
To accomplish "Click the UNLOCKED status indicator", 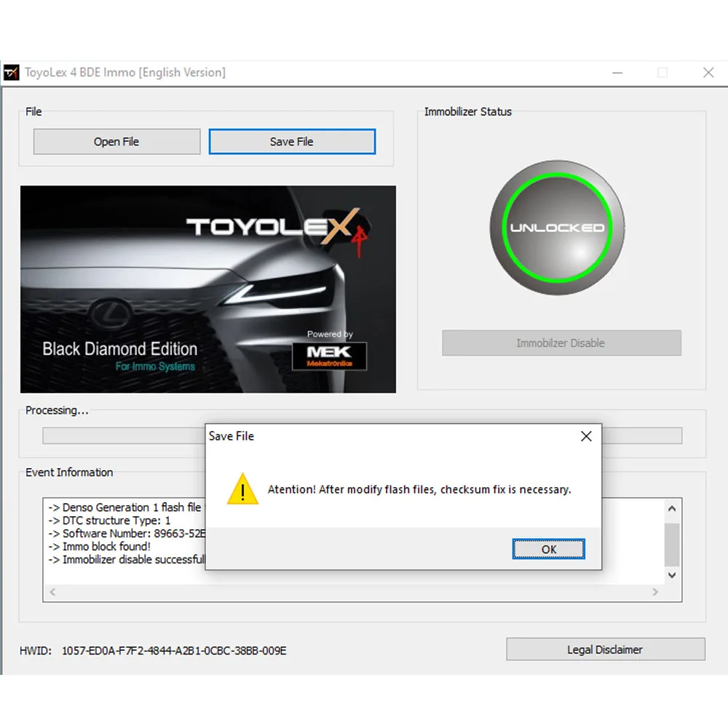I will tap(557, 227).
